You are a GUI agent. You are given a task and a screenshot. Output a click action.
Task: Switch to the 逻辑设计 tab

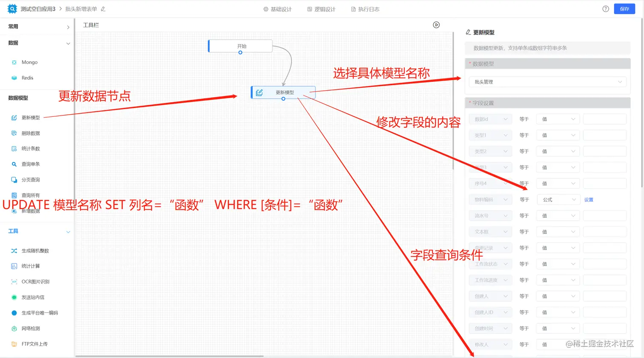321,9
